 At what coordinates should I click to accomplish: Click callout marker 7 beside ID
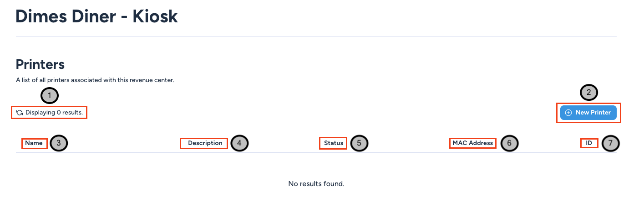[611, 143]
